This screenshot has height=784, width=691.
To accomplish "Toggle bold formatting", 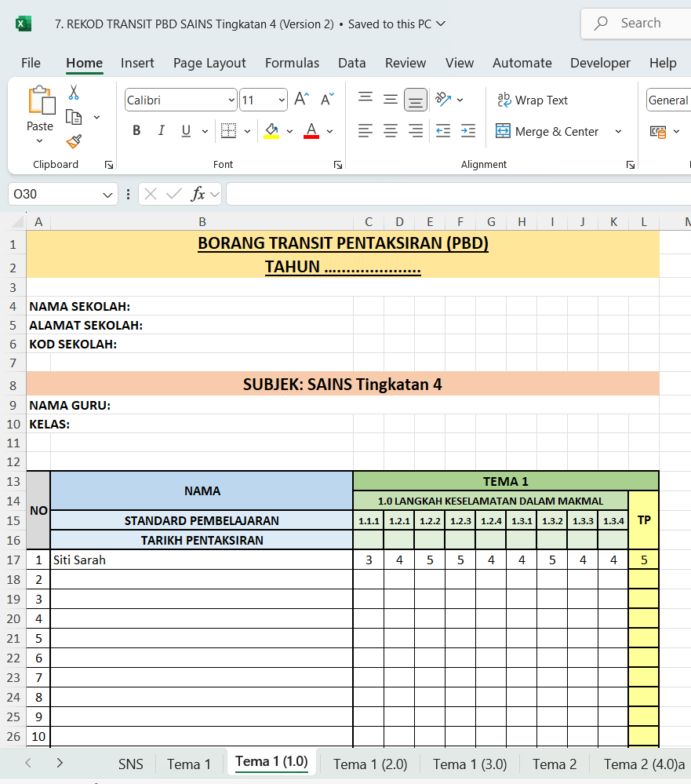I will [x=136, y=131].
